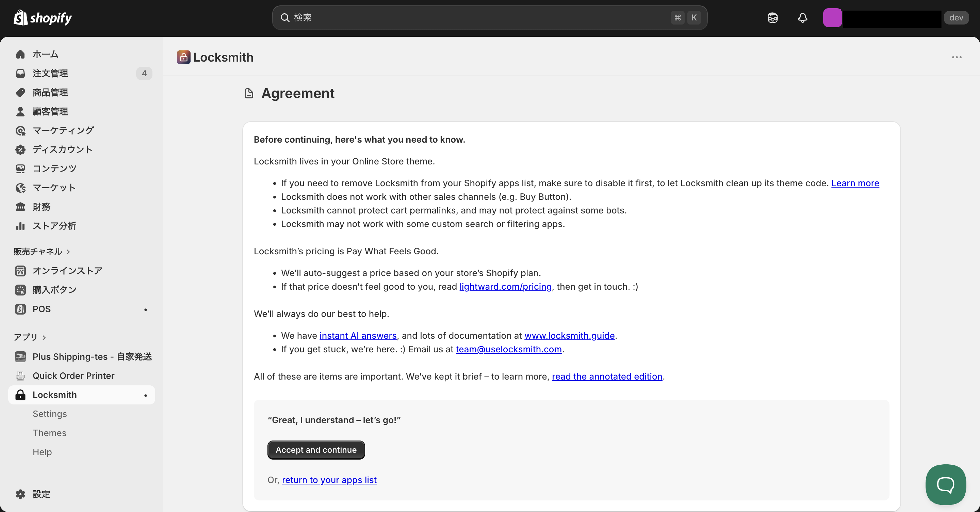Open the Locksmith page three-dot menu
The image size is (980, 512).
[x=957, y=57]
